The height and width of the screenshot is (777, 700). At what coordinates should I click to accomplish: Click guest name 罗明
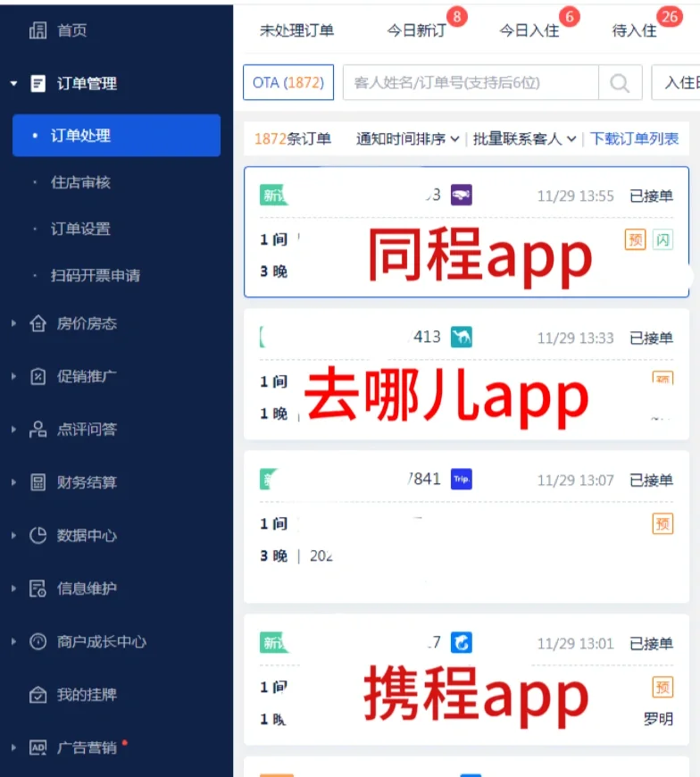point(658,719)
